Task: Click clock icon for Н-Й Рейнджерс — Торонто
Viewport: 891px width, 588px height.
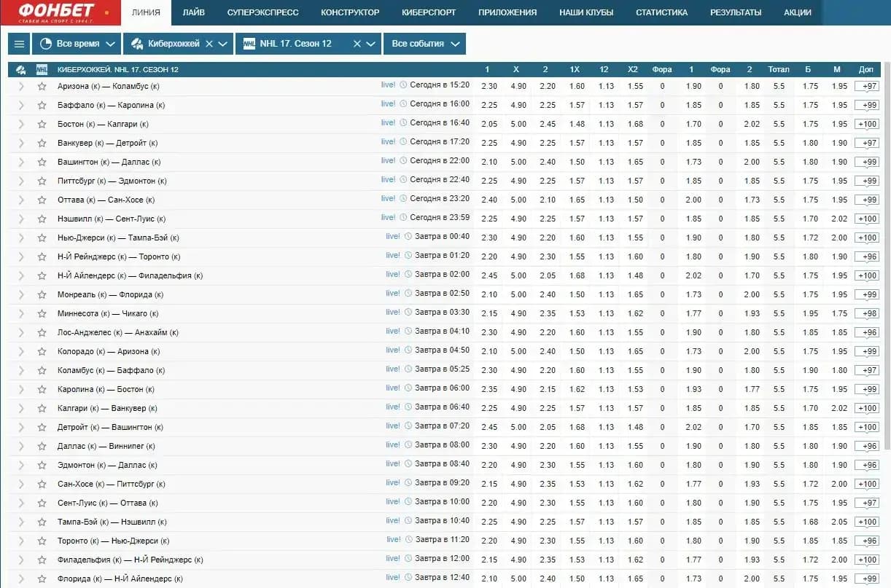Action: click(408, 256)
